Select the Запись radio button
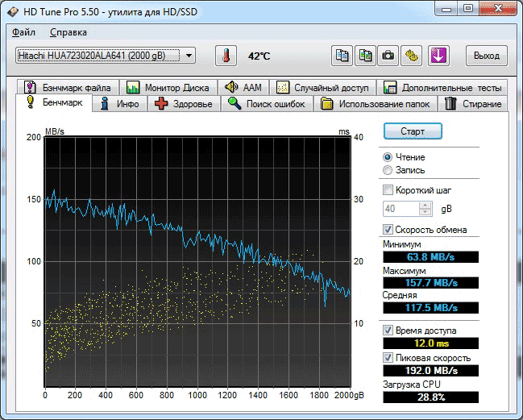 [x=388, y=170]
